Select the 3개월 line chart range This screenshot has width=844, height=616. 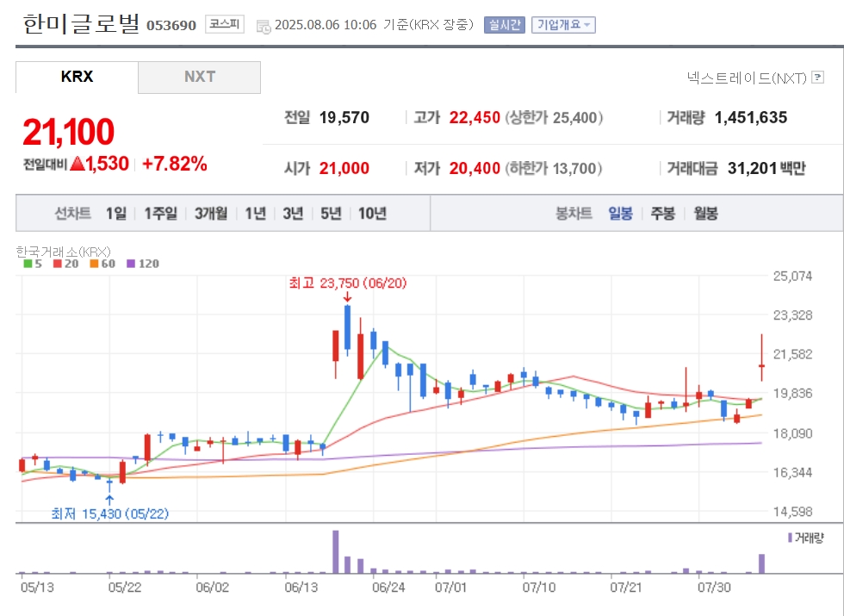click(x=211, y=214)
